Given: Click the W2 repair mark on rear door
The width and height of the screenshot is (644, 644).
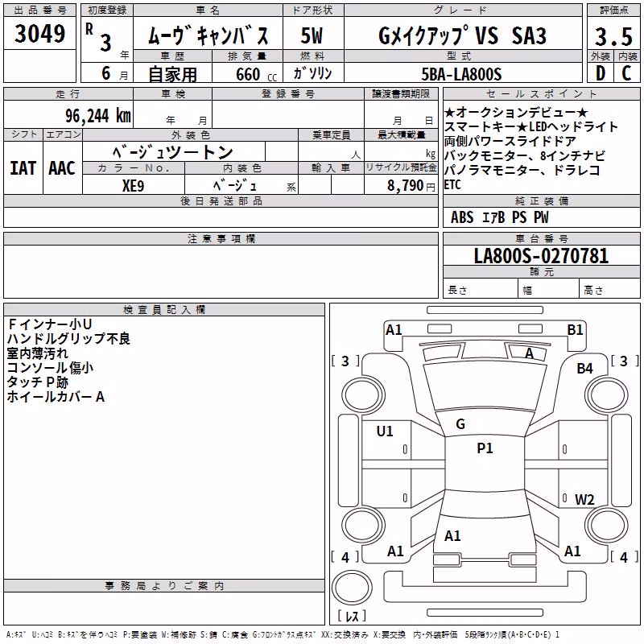Looking at the screenshot, I should tap(585, 499).
